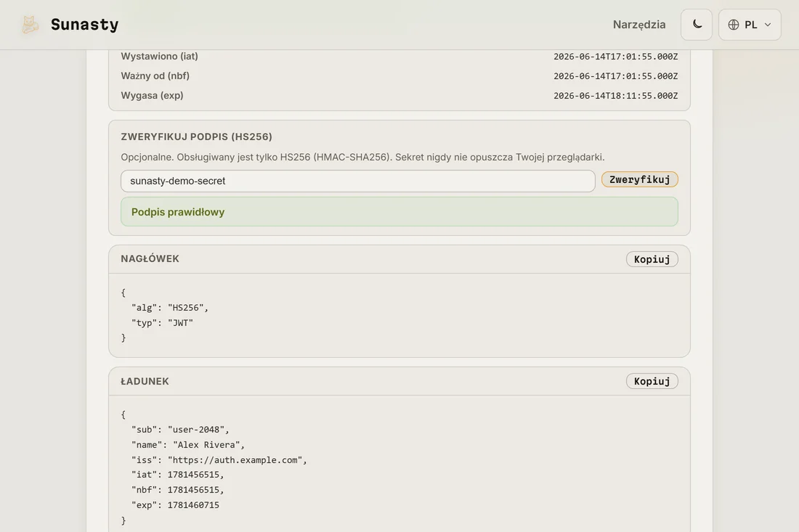Click the Zweryfikuj button

point(639,179)
